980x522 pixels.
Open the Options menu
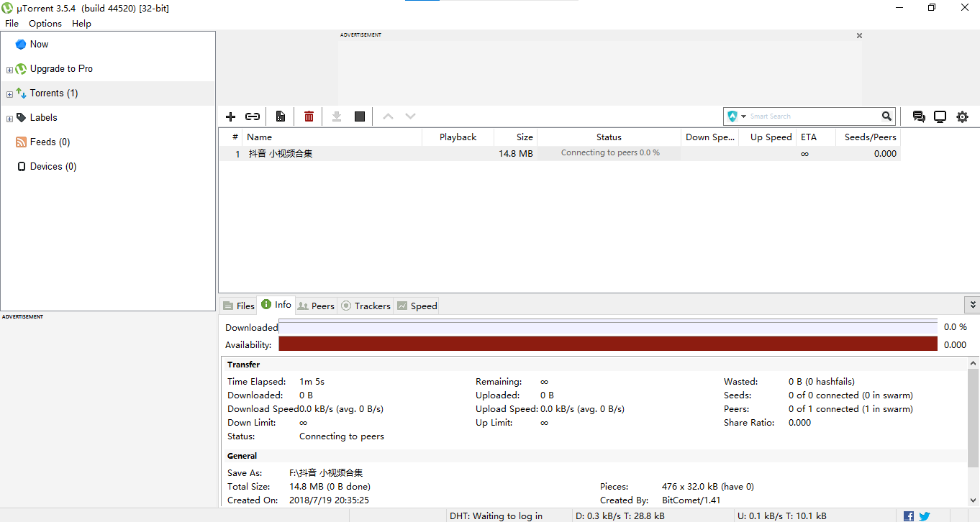[x=45, y=23]
